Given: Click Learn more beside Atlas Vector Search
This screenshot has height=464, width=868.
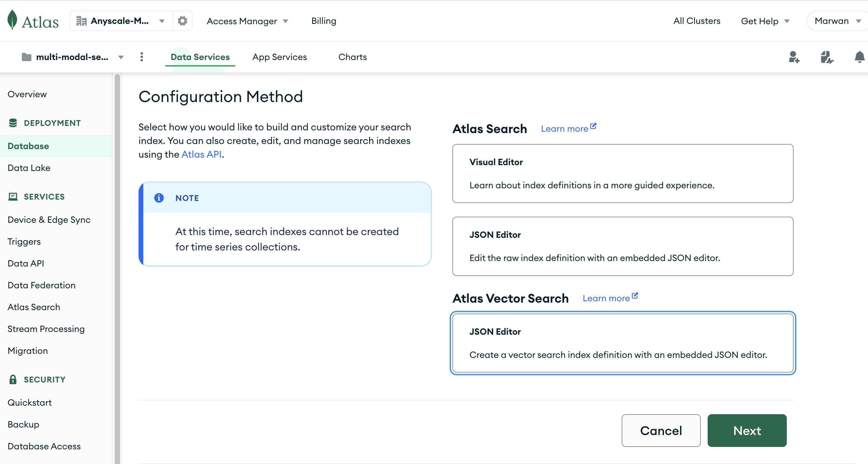Looking at the screenshot, I should [610, 298].
